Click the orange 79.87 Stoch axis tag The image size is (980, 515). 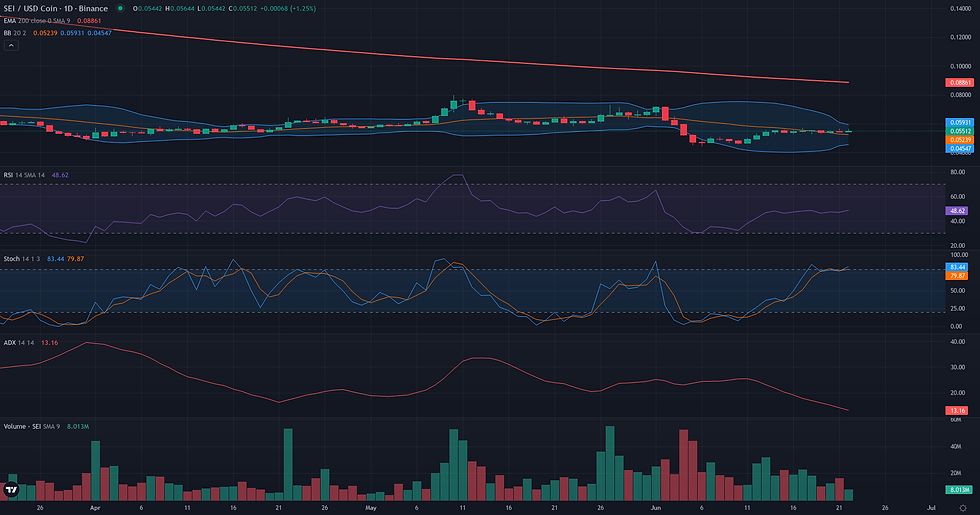(957, 276)
